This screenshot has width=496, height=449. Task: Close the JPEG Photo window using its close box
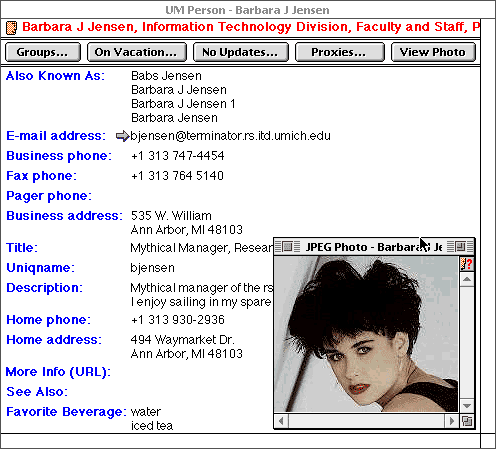click(x=288, y=247)
